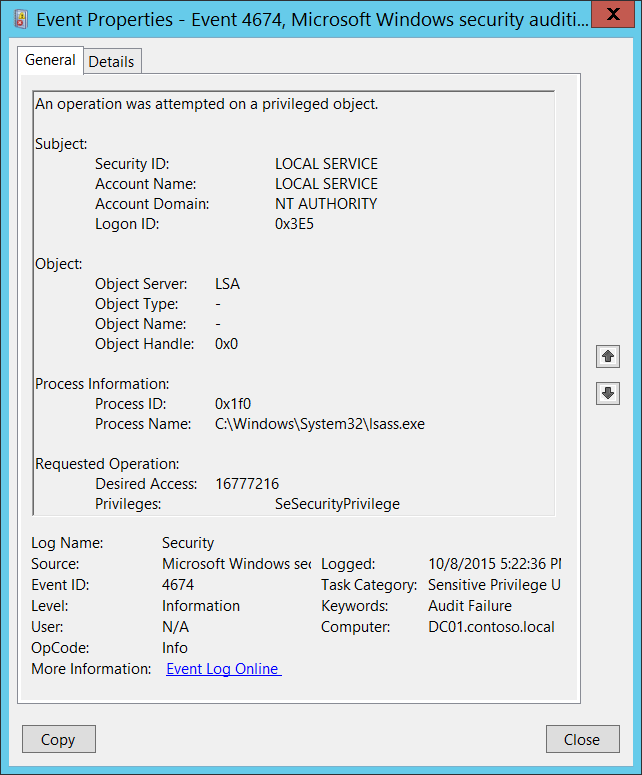Click the Logon ID value 0x3E5

click(294, 224)
